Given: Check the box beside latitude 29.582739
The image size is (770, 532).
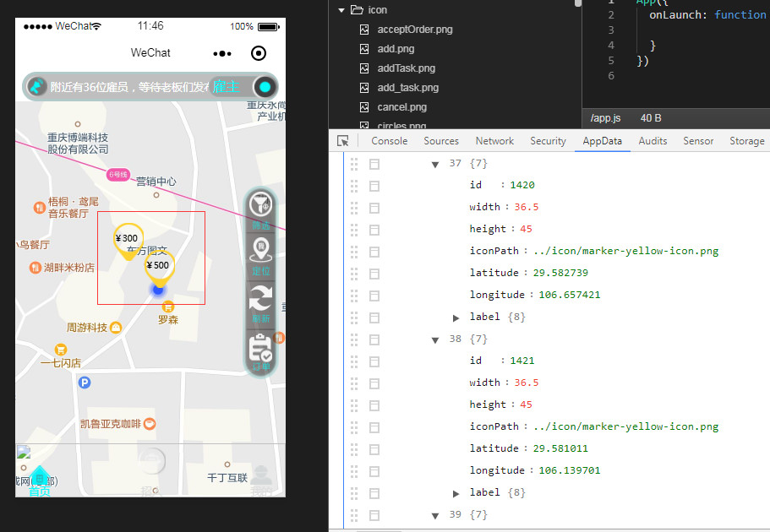Looking at the screenshot, I should point(374,274).
